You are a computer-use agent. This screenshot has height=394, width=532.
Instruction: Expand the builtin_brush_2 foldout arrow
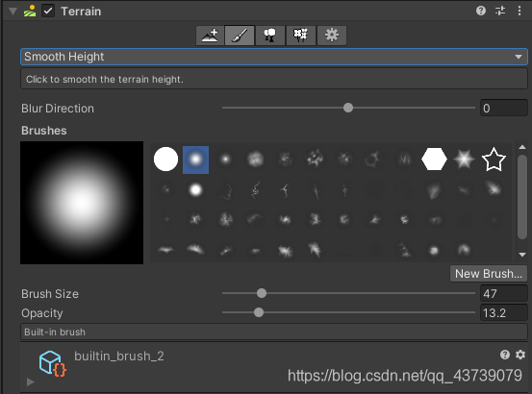pos(31,382)
